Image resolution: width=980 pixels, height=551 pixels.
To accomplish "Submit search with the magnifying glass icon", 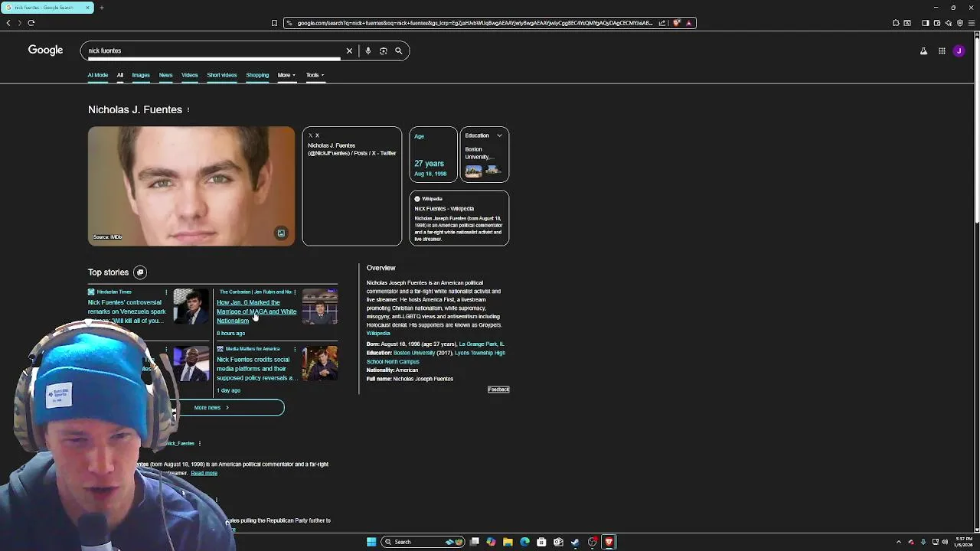I will pyautogui.click(x=398, y=51).
